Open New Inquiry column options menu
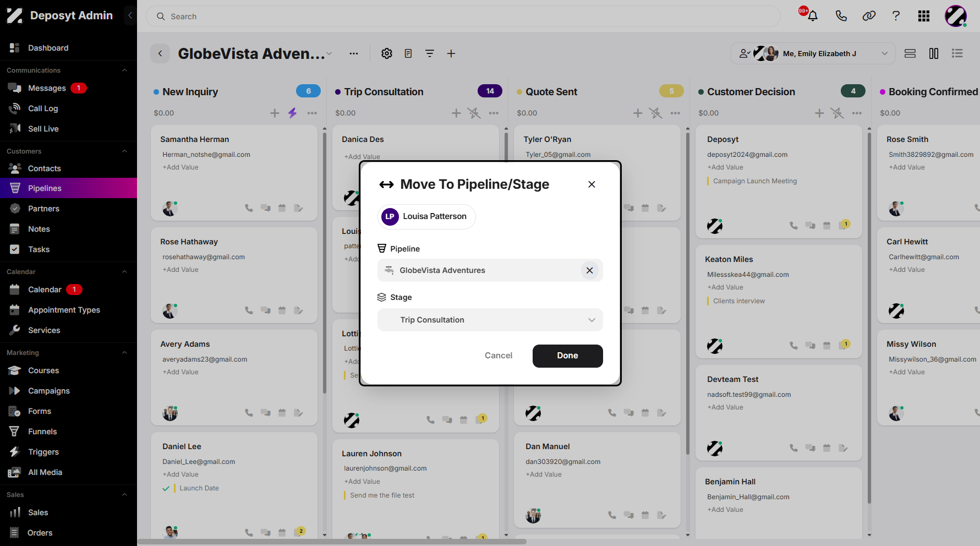 coord(312,113)
